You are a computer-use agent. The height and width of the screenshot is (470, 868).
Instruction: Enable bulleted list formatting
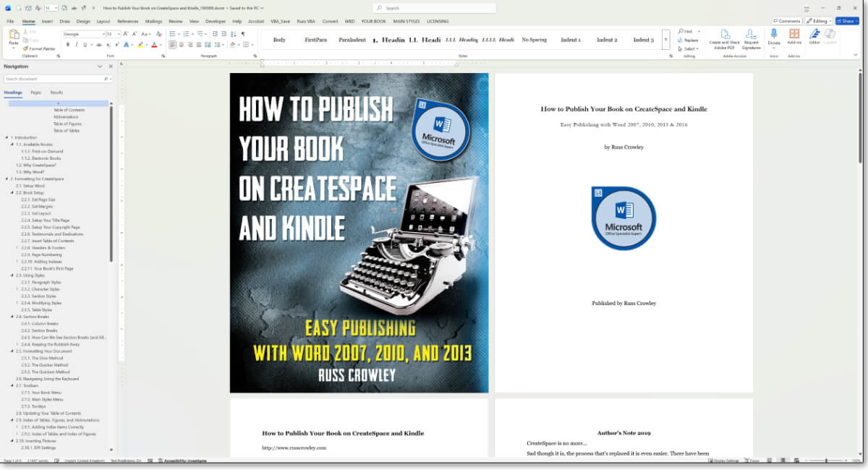(172, 33)
